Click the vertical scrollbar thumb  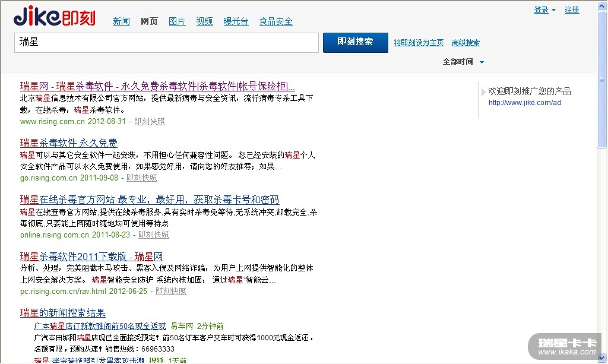602,80
